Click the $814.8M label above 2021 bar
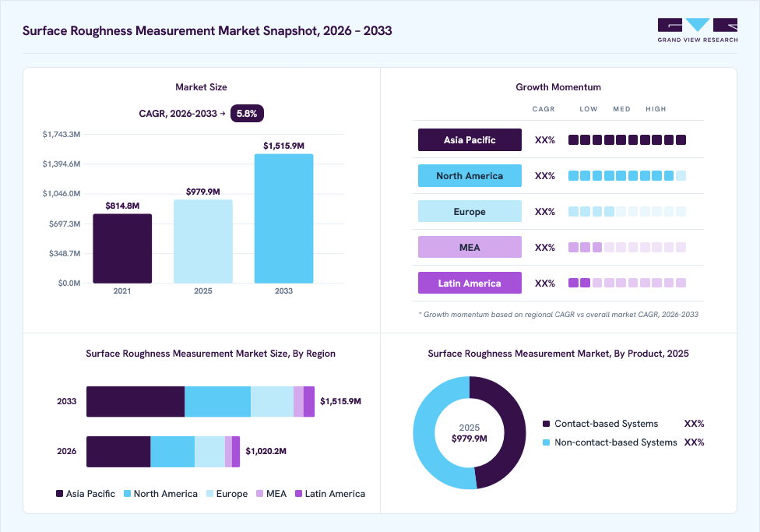Viewport: 760px width, 532px height. (x=122, y=206)
